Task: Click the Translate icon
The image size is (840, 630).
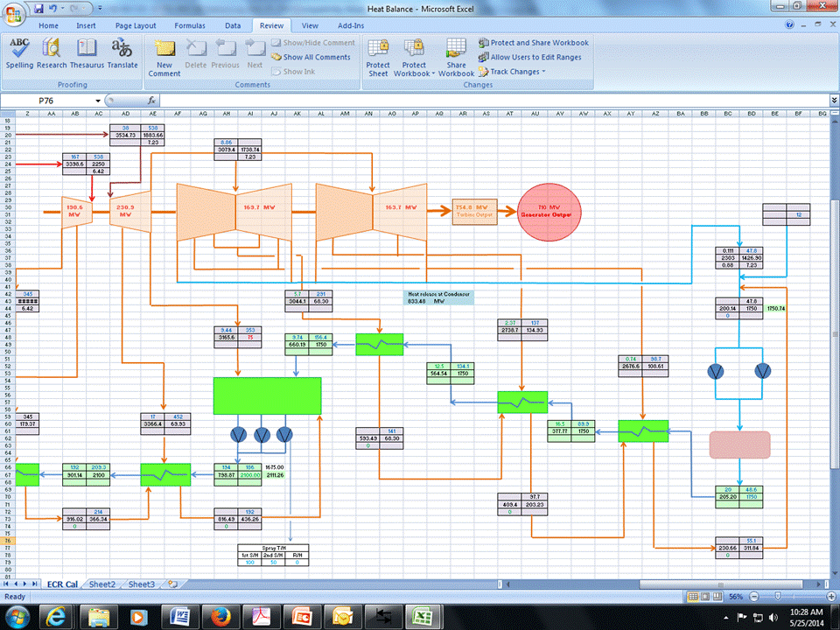Action: click(x=122, y=53)
